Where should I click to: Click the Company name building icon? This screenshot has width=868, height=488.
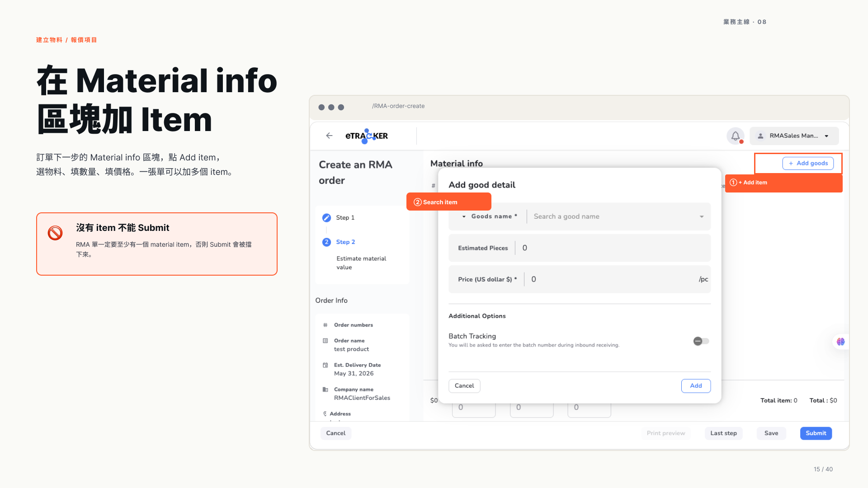pos(325,389)
